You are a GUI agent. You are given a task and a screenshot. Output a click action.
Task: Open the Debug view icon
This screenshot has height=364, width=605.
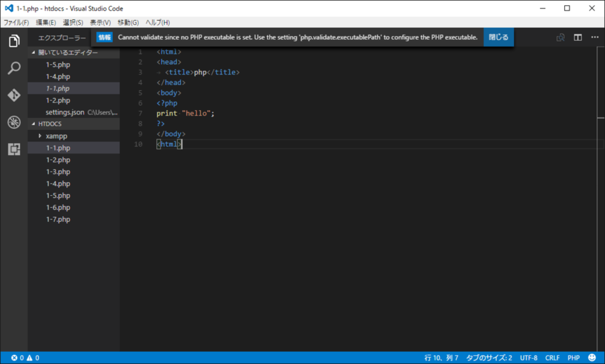[x=14, y=122]
